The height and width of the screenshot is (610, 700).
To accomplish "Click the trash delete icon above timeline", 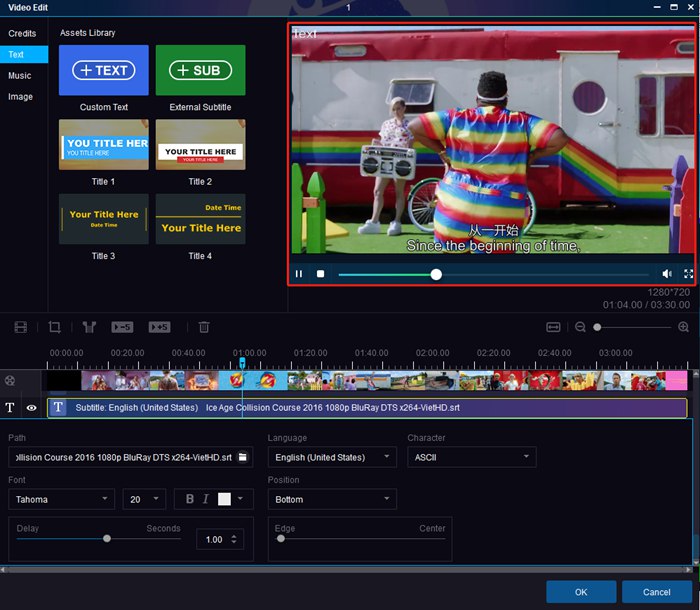I will coord(204,327).
